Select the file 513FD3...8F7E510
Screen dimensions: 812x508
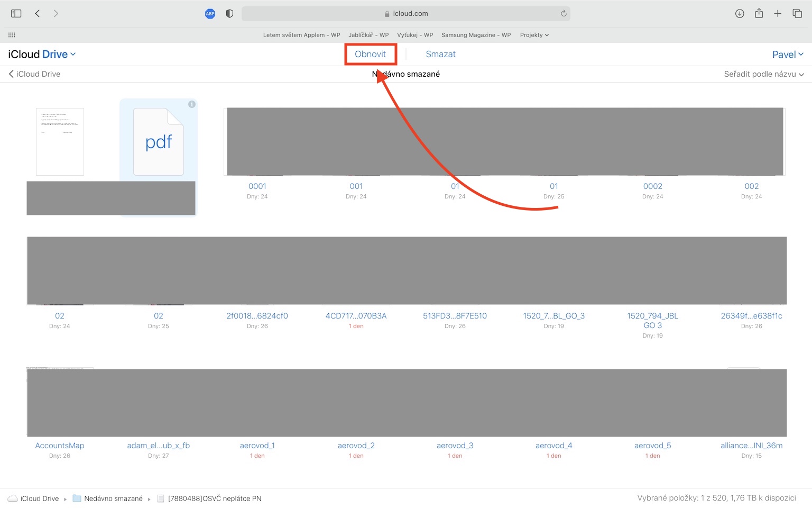(x=455, y=316)
